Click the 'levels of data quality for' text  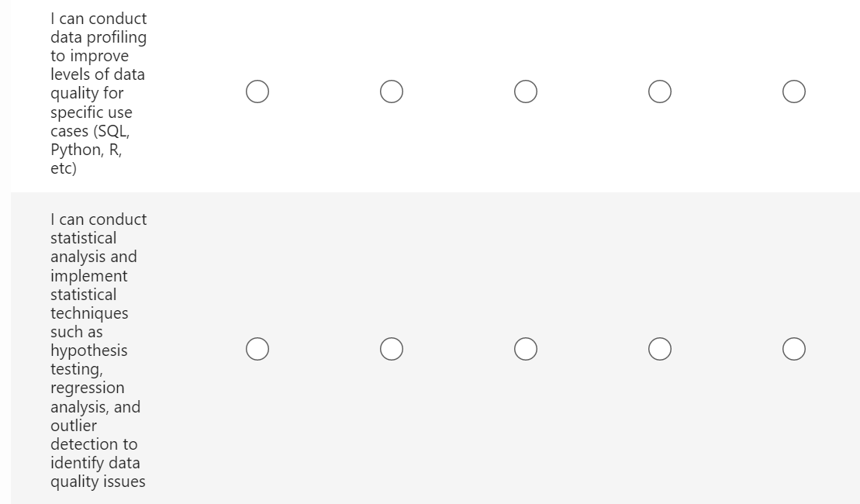click(x=97, y=84)
